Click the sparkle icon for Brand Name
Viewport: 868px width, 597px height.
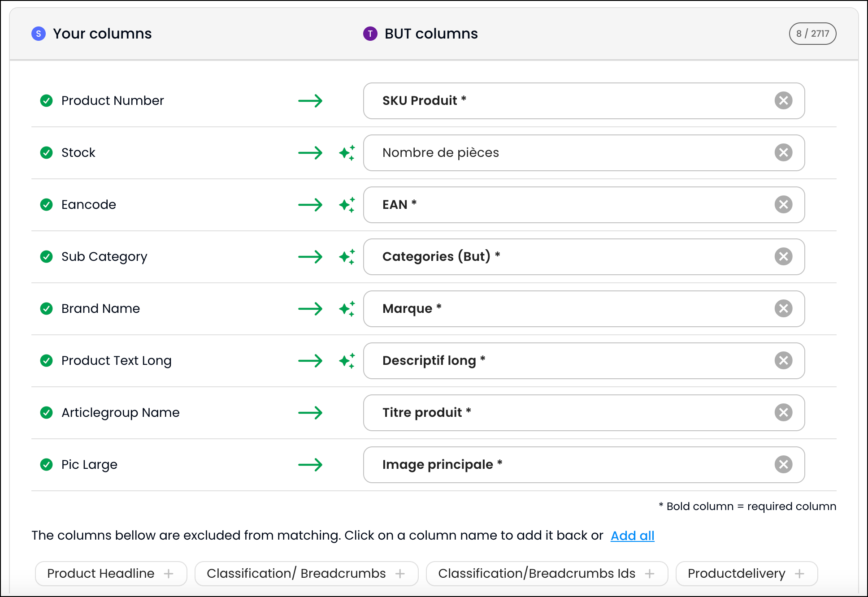[x=347, y=309]
